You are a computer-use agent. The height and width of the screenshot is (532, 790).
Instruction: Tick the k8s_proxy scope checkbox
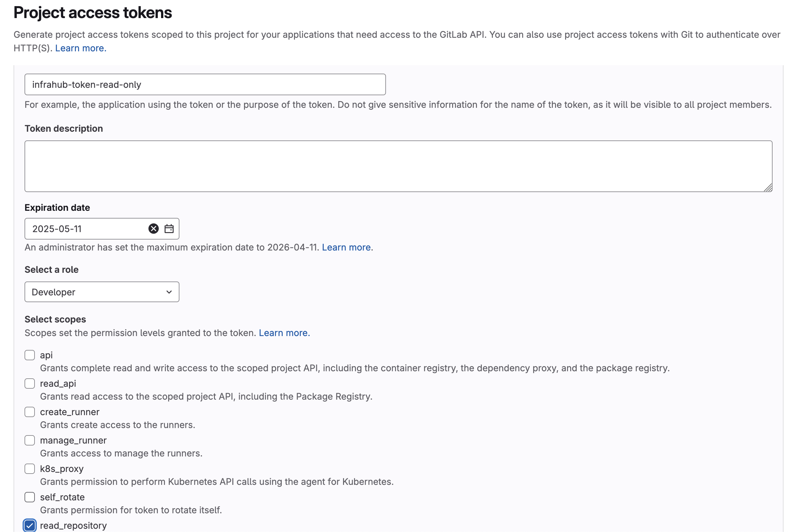[30, 469]
